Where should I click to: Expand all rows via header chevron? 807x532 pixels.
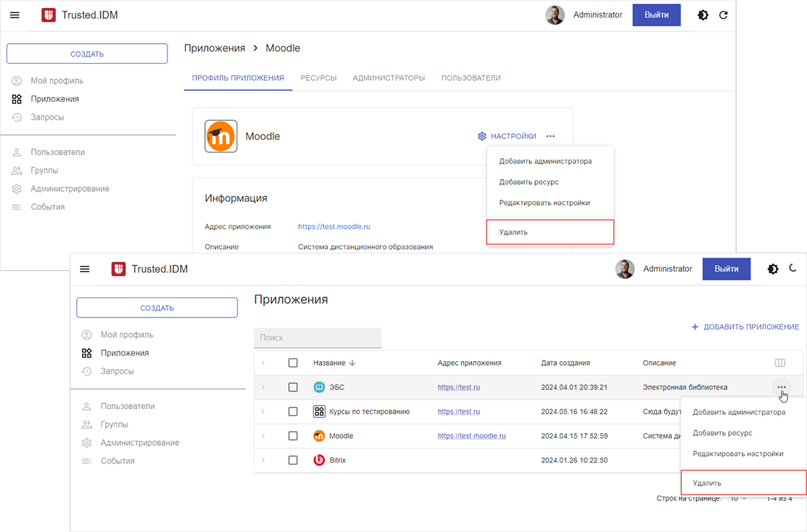(x=263, y=363)
